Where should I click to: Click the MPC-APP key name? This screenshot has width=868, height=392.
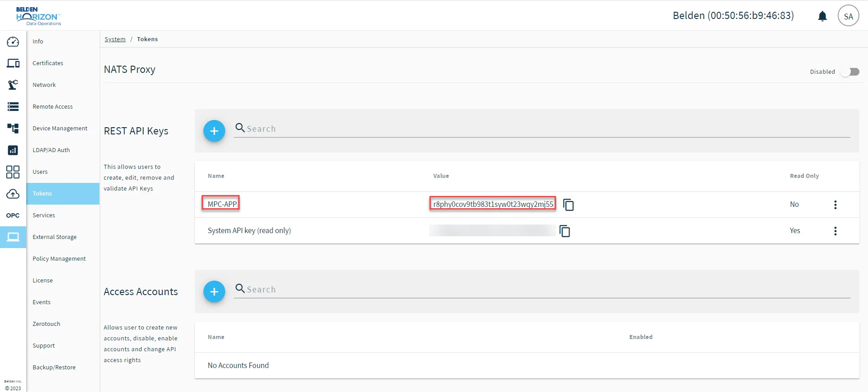(222, 204)
